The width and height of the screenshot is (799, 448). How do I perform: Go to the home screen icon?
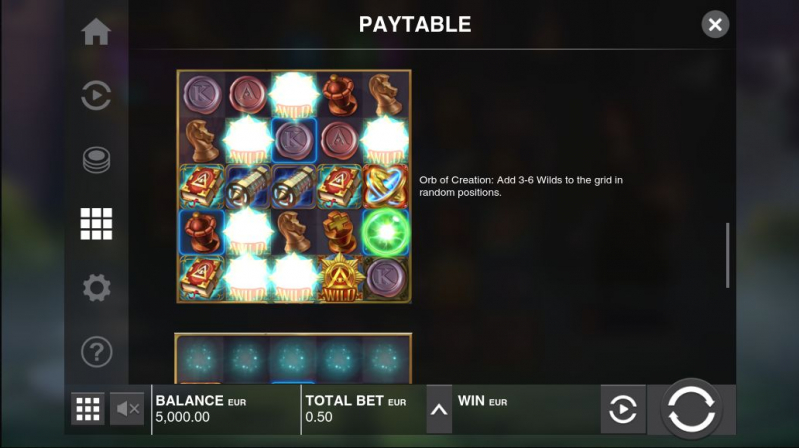click(96, 32)
